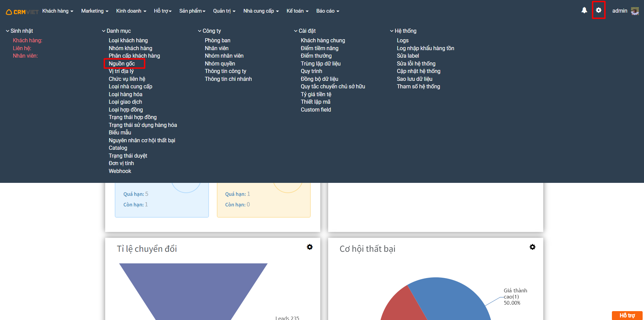
Task: Click the admin avatar picture
Action: (x=635, y=11)
